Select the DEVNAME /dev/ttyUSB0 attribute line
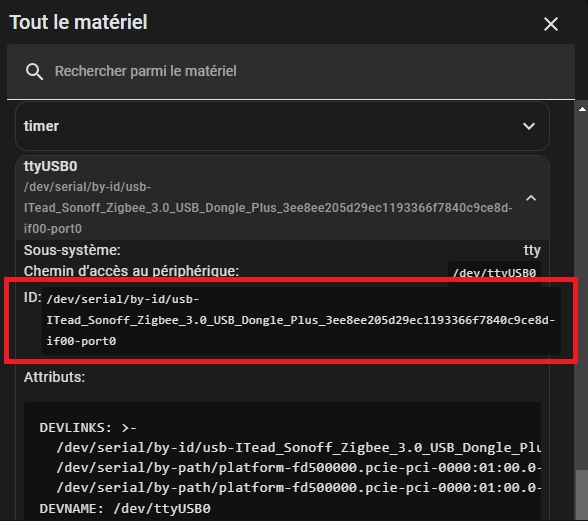This screenshot has height=521, width=588. (125, 509)
